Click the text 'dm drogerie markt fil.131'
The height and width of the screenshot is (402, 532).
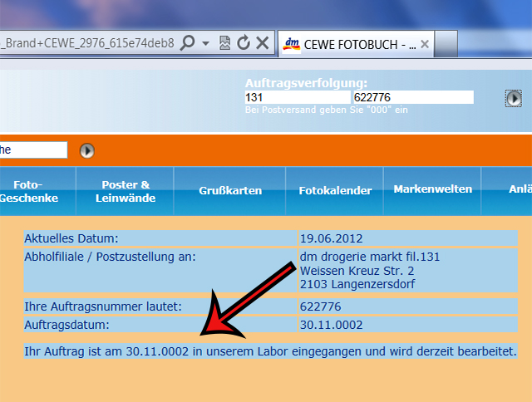point(370,257)
